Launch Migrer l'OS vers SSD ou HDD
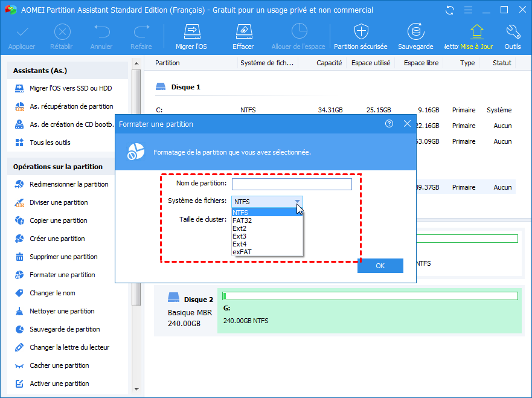 [x=63, y=89]
